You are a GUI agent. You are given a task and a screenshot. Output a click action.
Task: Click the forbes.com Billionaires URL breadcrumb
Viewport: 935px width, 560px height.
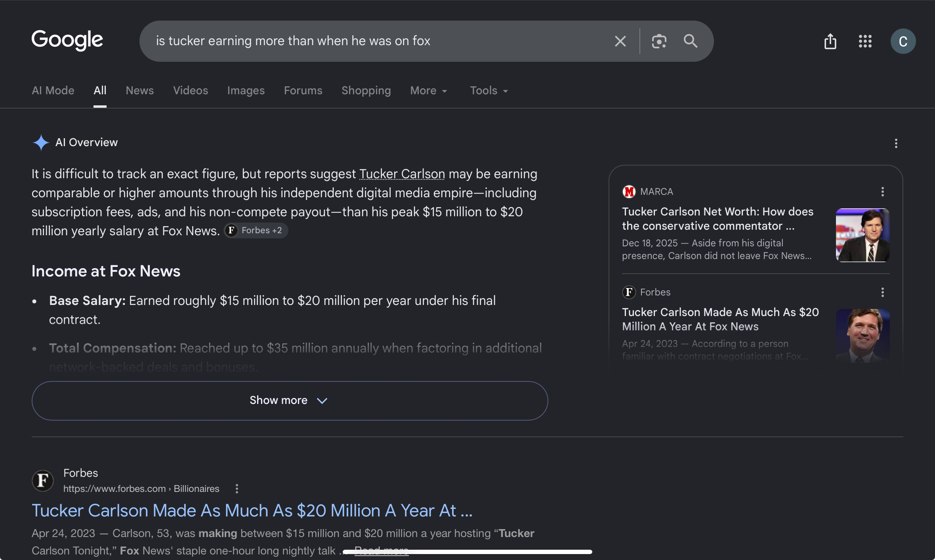point(141,489)
